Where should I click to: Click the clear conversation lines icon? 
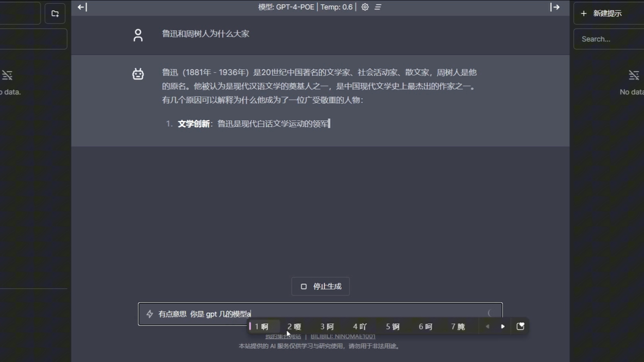click(x=378, y=7)
